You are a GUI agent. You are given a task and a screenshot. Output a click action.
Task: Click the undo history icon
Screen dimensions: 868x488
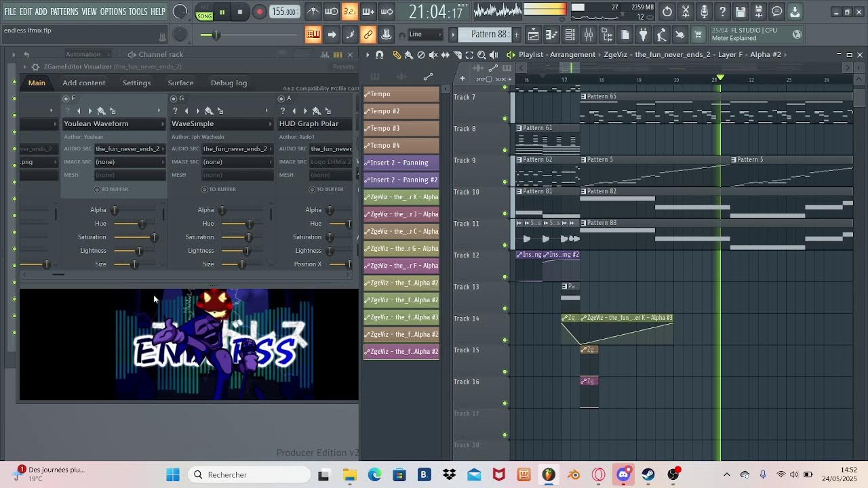pyautogui.click(x=667, y=12)
